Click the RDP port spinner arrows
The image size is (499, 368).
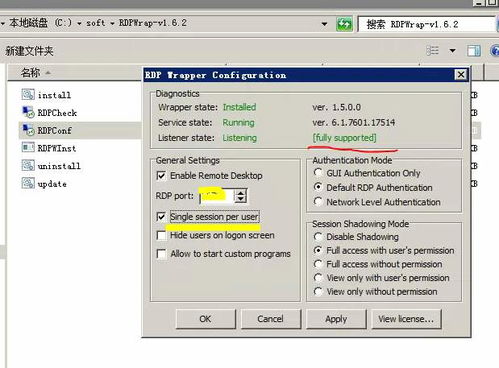coord(240,196)
